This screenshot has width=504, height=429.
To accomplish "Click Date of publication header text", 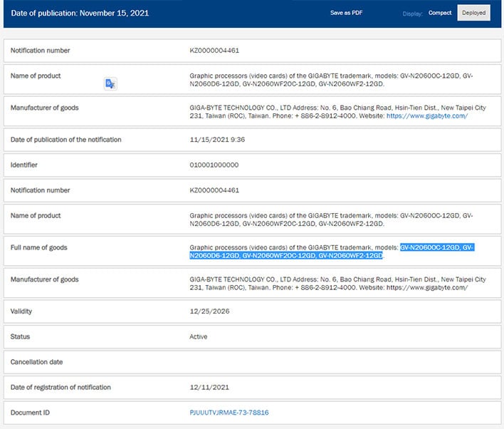I will pyautogui.click(x=80, y=14).
